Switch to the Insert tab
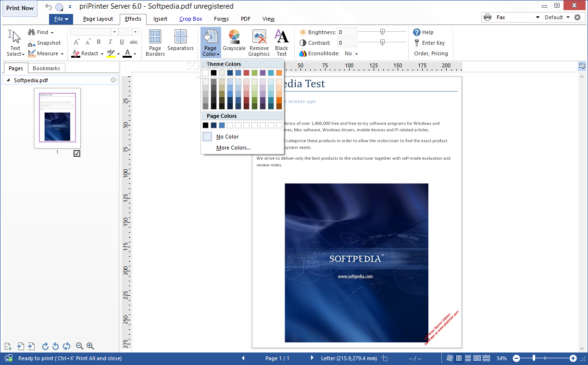 point(161,19)
